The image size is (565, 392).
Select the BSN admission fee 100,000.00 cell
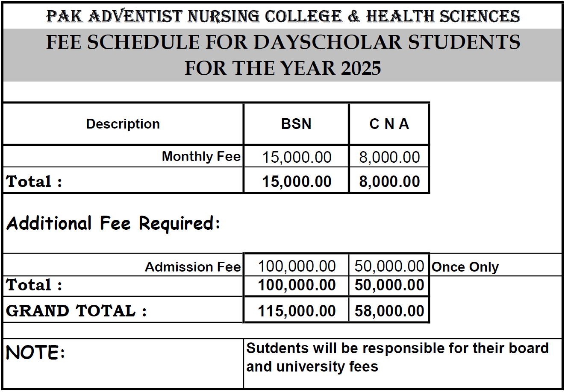(x=296, y=266)
